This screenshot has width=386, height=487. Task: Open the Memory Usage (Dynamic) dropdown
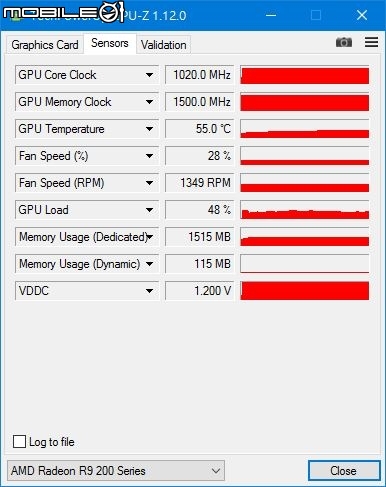point(149,264)
